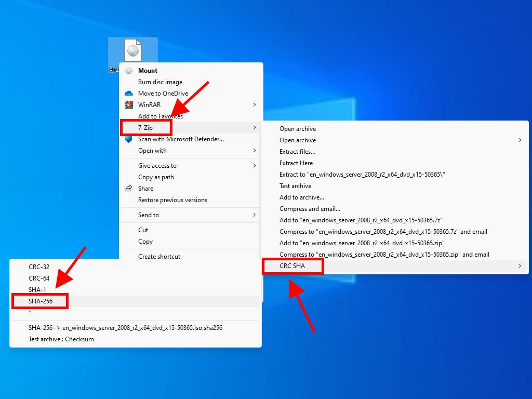
Task: Expand the Send to submenu arrow
Action: pos(254,215)
